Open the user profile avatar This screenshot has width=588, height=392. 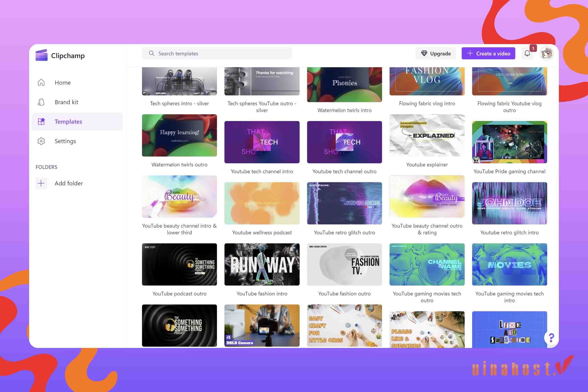547,53
